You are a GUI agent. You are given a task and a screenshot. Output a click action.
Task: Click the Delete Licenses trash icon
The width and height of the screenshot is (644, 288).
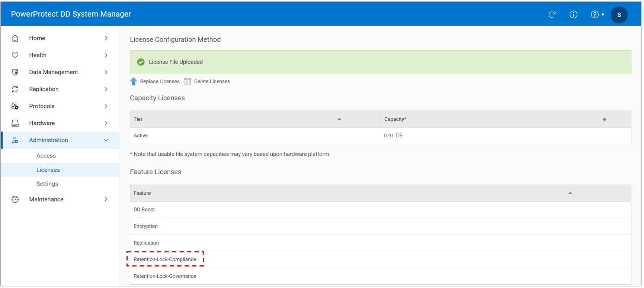[x=188, y=81]
